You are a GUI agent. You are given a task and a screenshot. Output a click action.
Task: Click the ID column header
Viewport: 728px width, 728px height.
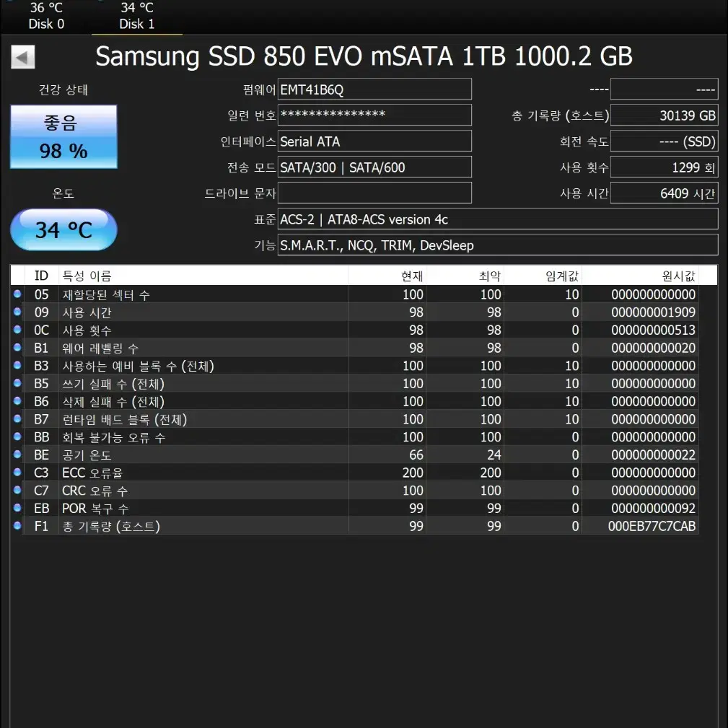coord(41,276)
